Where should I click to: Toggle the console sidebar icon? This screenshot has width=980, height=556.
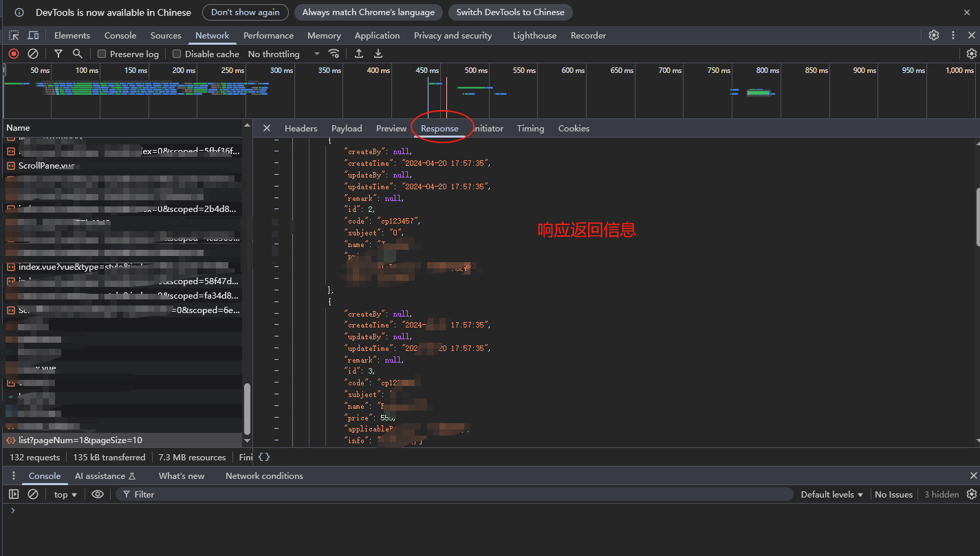(14, 494)
